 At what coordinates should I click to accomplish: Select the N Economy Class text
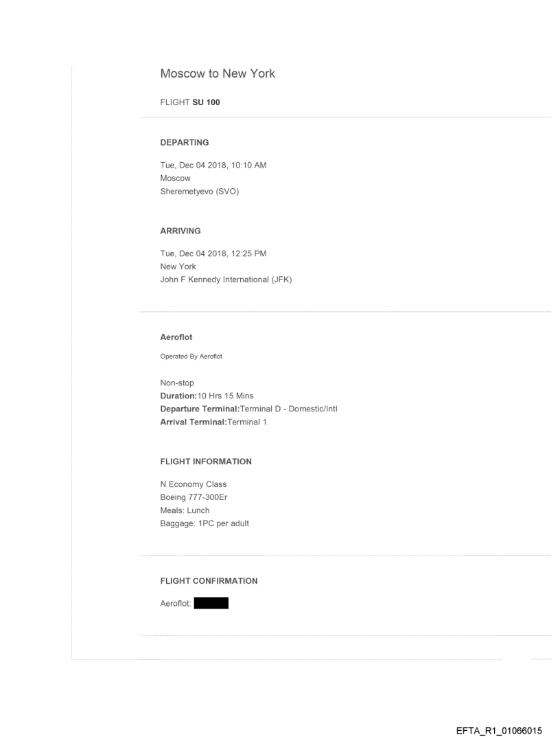[193, 484]
